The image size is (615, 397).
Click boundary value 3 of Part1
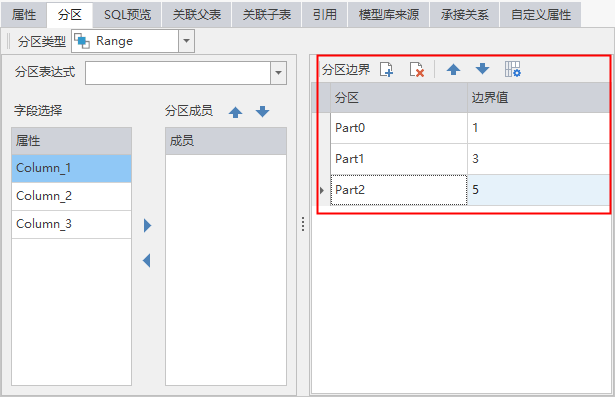tap(538, 159)
